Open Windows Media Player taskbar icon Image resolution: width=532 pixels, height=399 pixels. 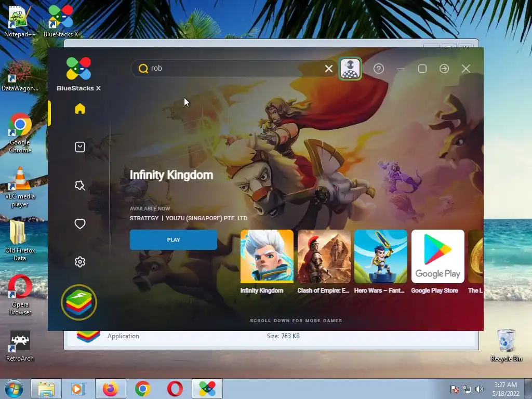click(77, 389)
